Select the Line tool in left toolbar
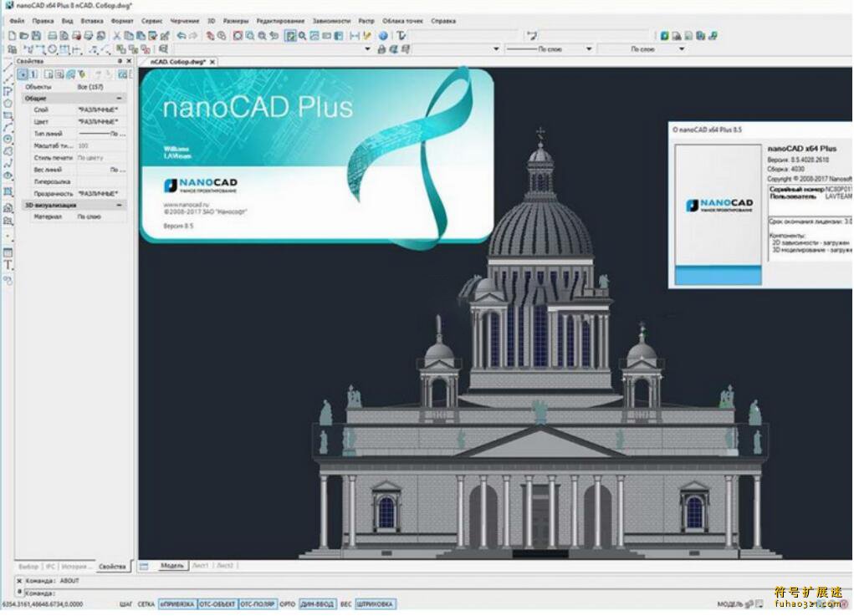 [x=8, y=68]
